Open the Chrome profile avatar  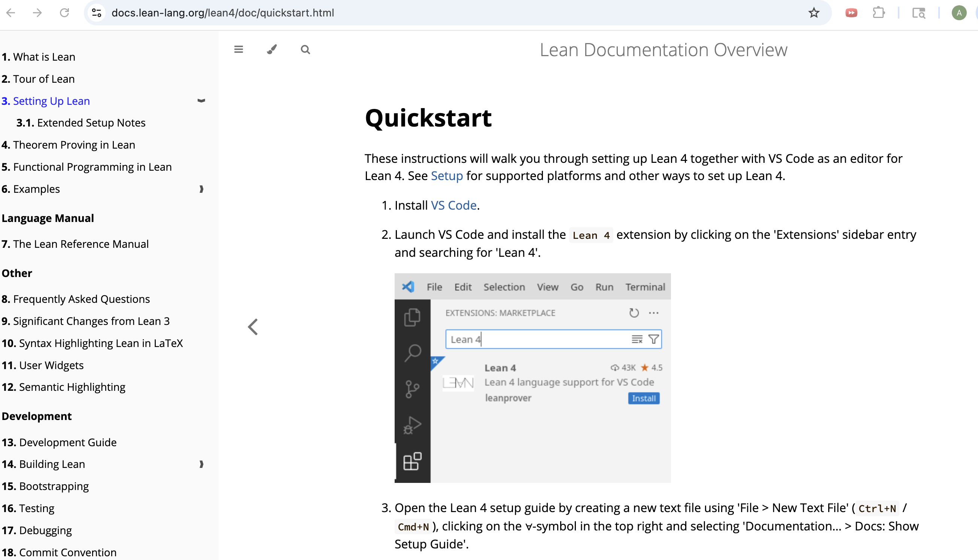pos(959,13)
